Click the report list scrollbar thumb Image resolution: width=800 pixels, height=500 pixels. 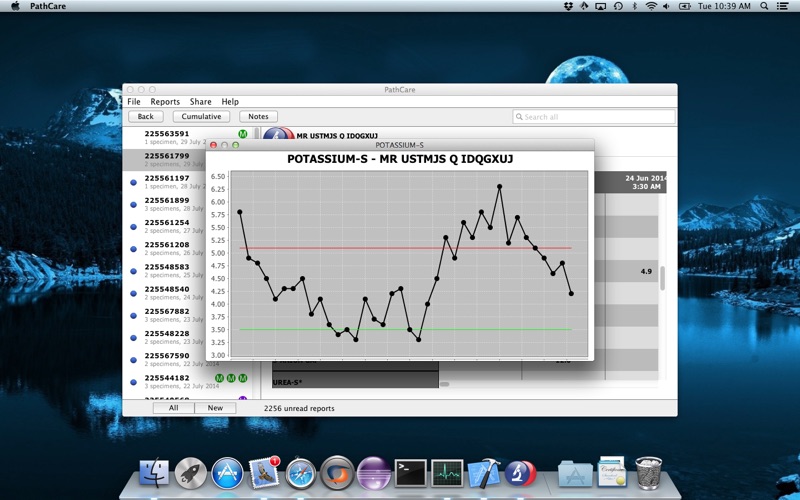[257, 134]
